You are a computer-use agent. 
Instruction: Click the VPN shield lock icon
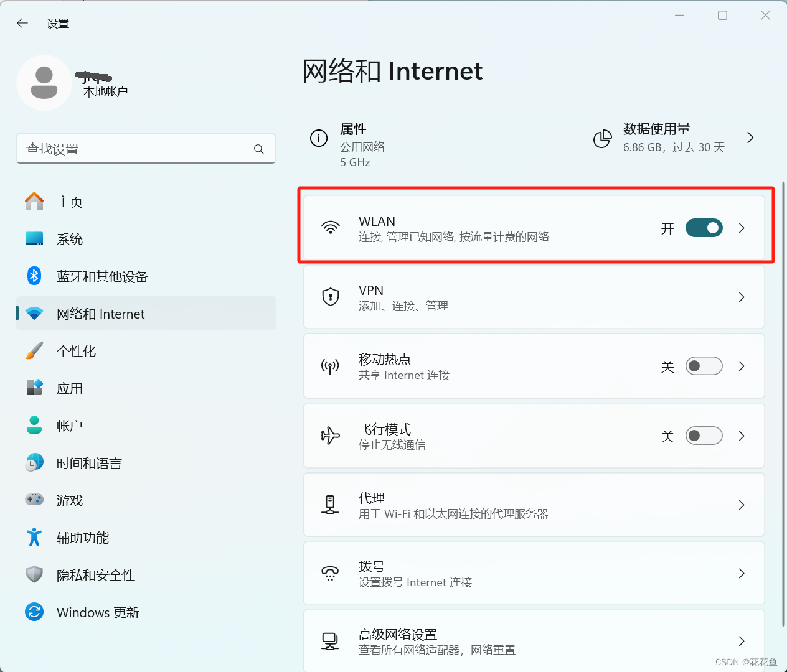click(331, 297)
